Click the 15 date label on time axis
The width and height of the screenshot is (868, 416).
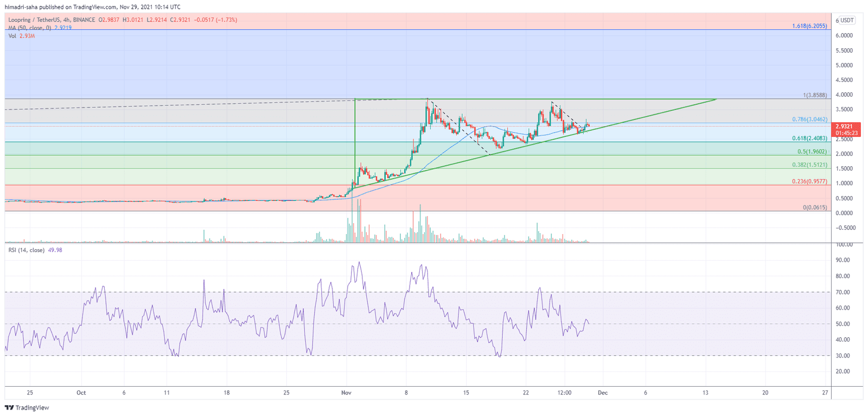coord(466,393)
